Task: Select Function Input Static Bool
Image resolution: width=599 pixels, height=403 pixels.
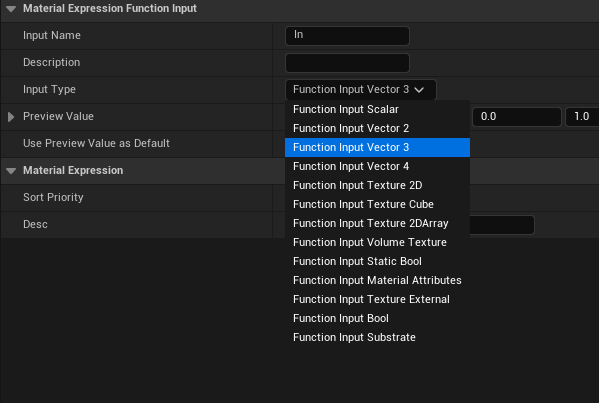Action: click(x=377, y=261)
